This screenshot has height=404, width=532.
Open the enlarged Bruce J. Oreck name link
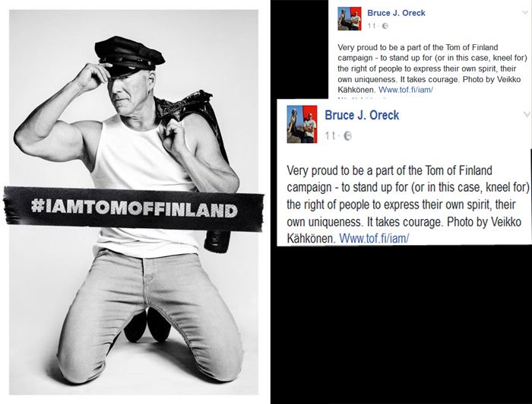362,115
